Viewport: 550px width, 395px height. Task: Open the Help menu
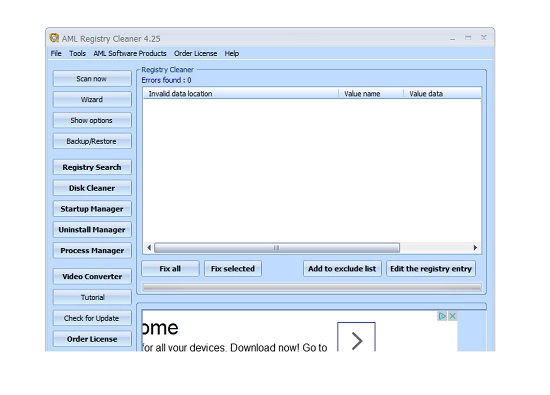(x=232, y=53)
